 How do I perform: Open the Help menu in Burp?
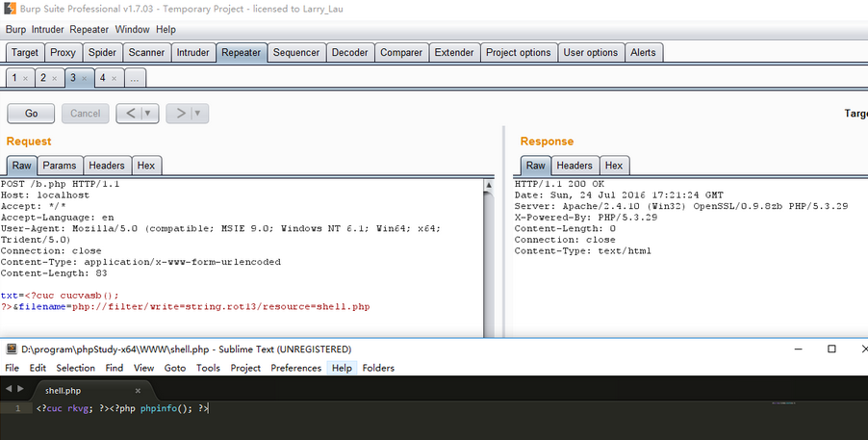(x=166, y=30)
